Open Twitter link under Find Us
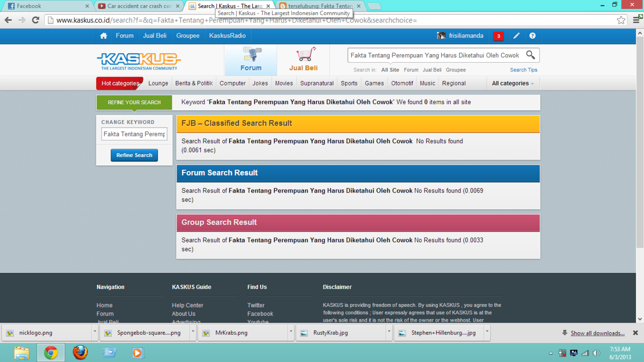The height and width of the screenshot is (362, 644). pyautogui.click(x=256, y=305)
